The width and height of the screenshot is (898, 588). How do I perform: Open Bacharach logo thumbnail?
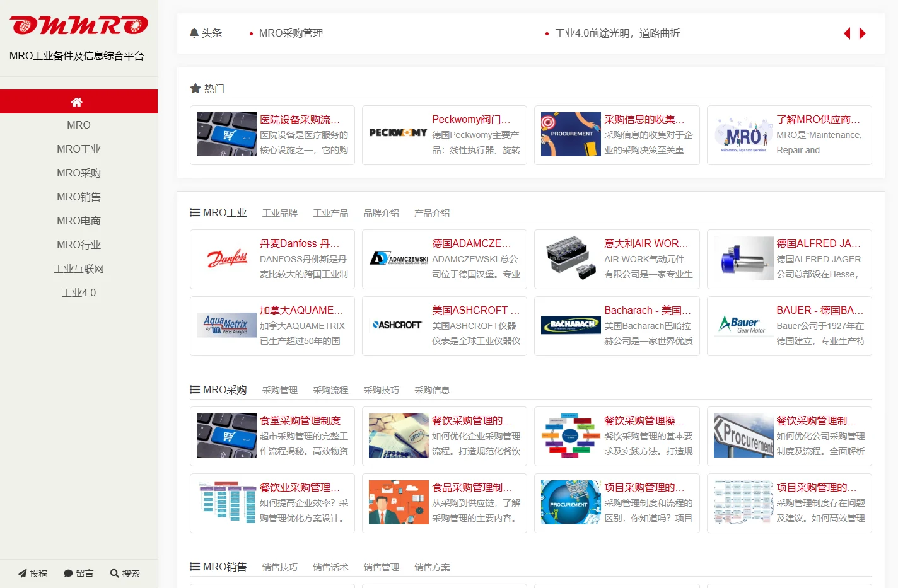pyautogui.click(x=571, y=325)
